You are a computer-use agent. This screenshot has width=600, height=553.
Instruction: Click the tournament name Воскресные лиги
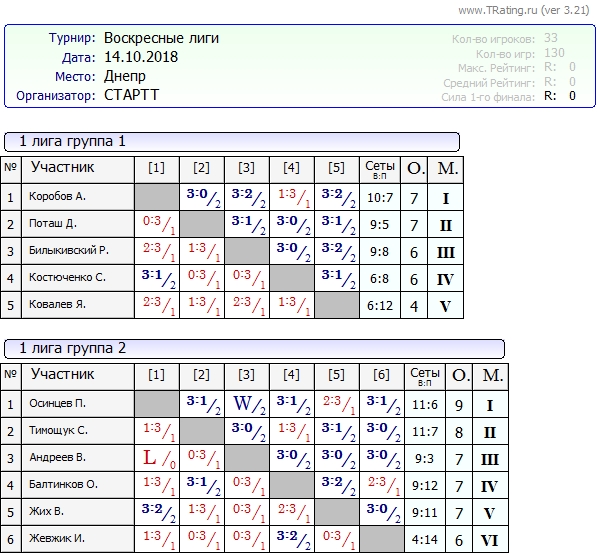pos(161,38)
